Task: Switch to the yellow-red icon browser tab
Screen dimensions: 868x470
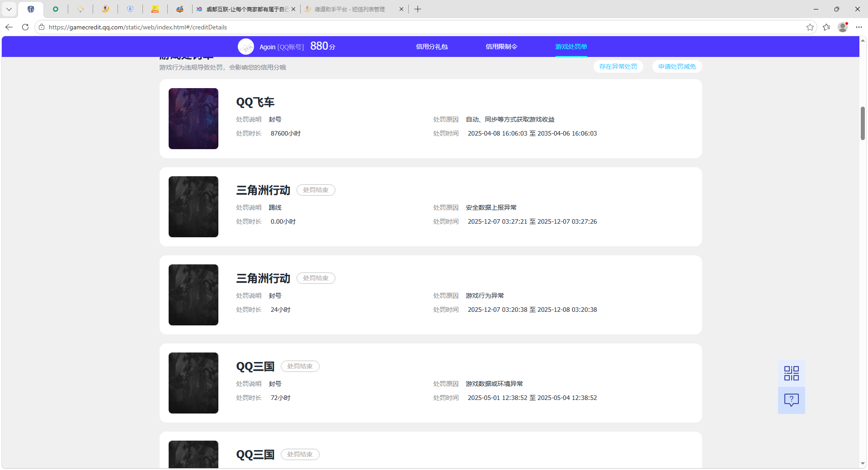Action: [x=155, y=9]
